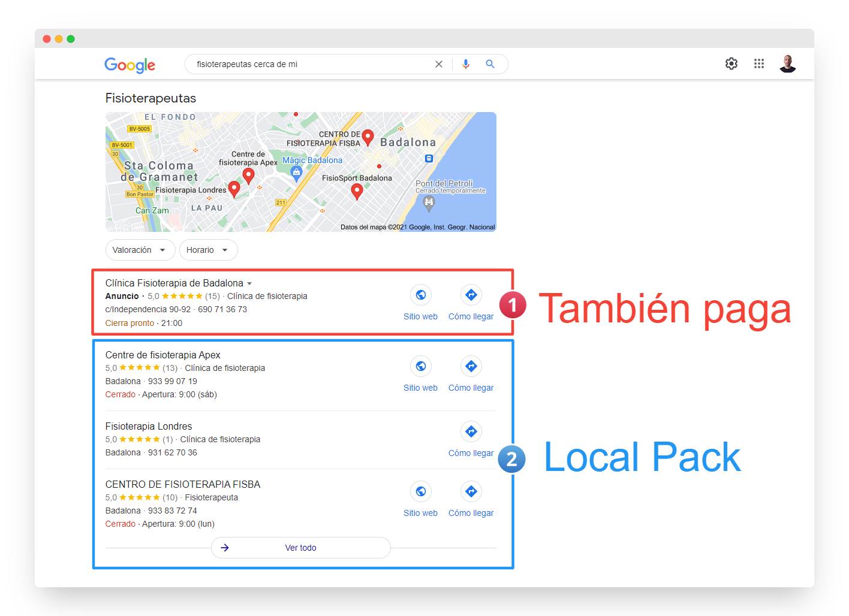Click directions icon for Centre de fisioterapia Apex
849x616 pixels.
(x=471, y=366)
